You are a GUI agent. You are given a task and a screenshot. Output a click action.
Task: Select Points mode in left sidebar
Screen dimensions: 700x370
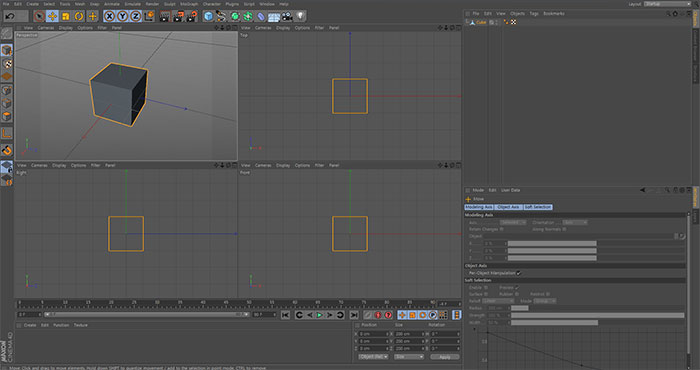pos(7,91)
